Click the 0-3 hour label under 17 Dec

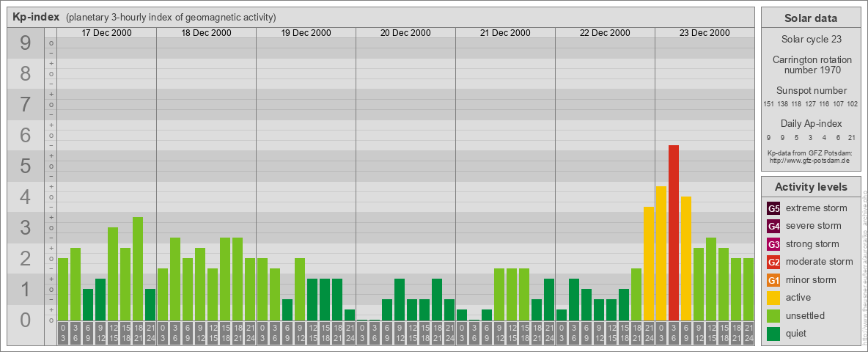[63, 334]
